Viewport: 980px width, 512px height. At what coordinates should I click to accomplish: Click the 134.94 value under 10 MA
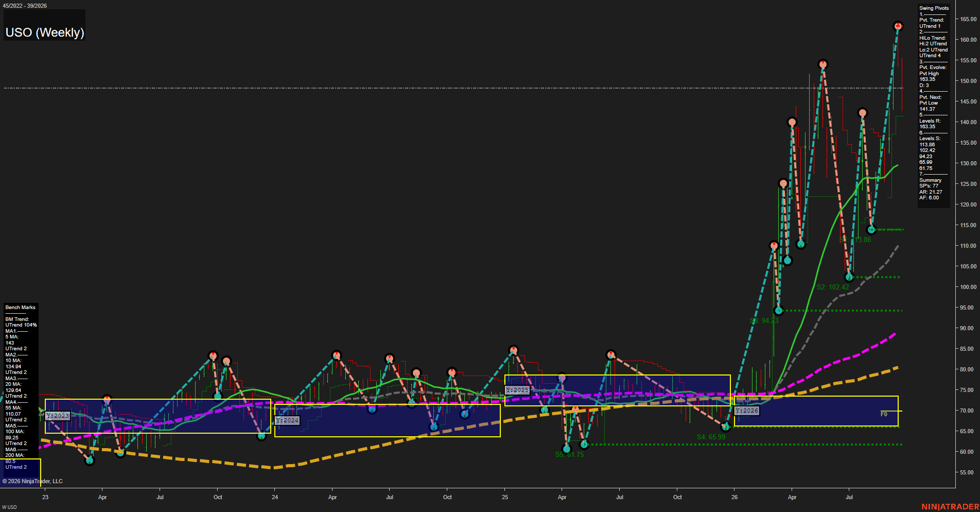coord(13,367)
